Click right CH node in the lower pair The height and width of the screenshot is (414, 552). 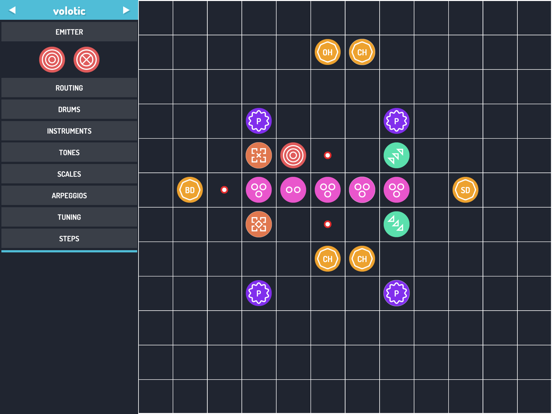(x=362, y=259)
